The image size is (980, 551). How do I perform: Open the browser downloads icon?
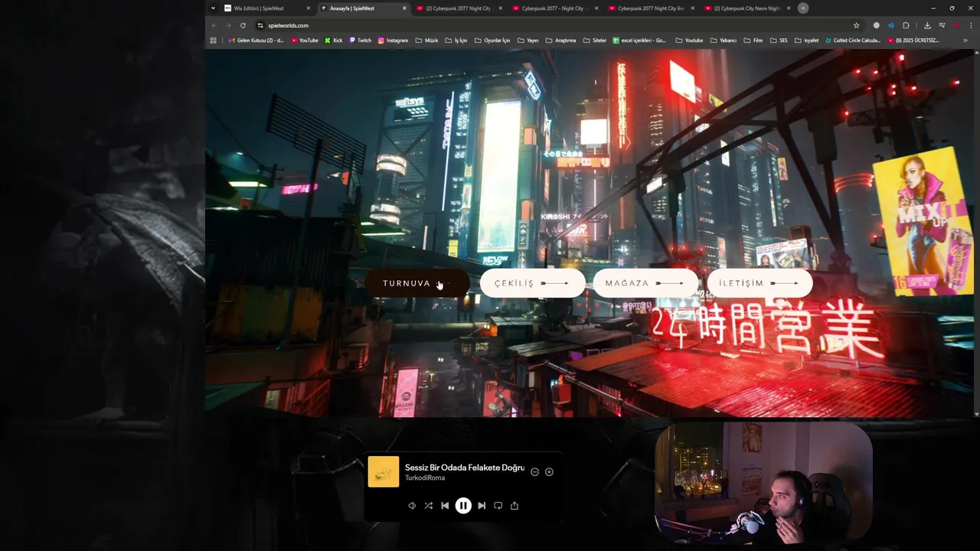point(927,25)
